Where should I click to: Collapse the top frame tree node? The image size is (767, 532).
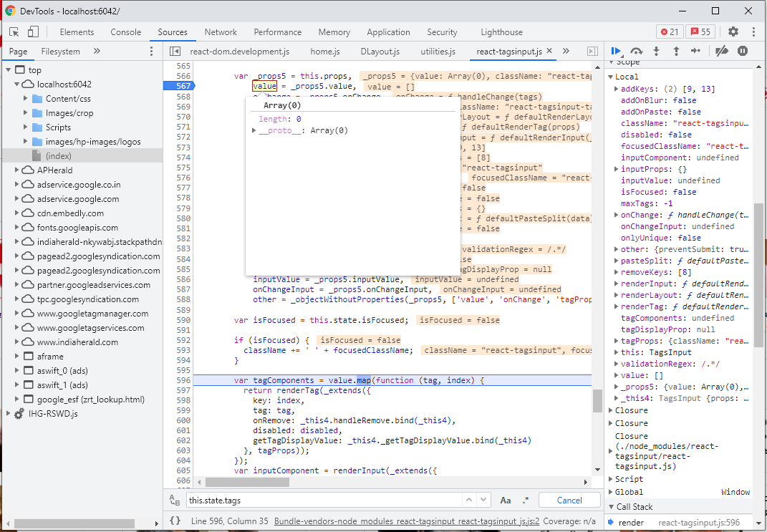pyautogui.click(x=9, y=70)
